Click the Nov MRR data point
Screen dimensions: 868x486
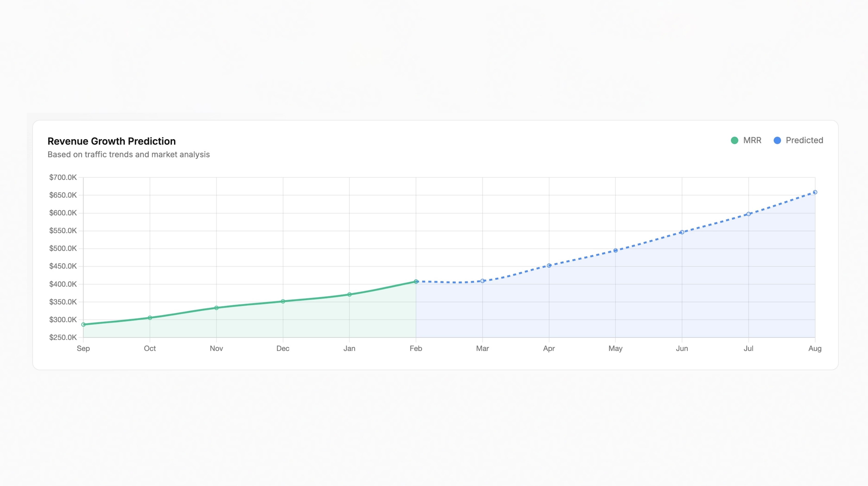click(x=216, y=308)
